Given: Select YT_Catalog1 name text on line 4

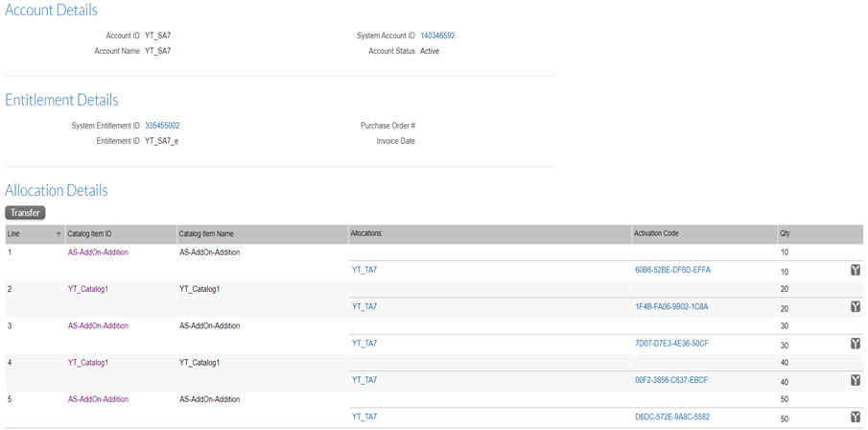Looking at the screenshot, I should tap(199, 363).
